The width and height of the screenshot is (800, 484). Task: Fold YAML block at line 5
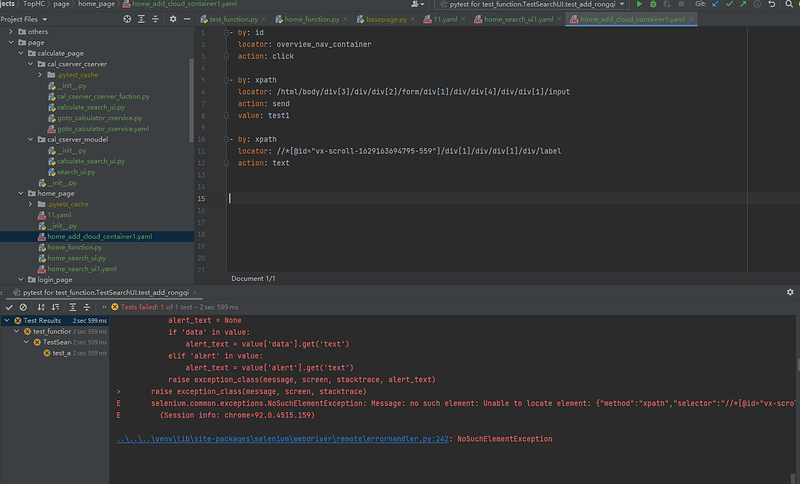pos(226,80)
